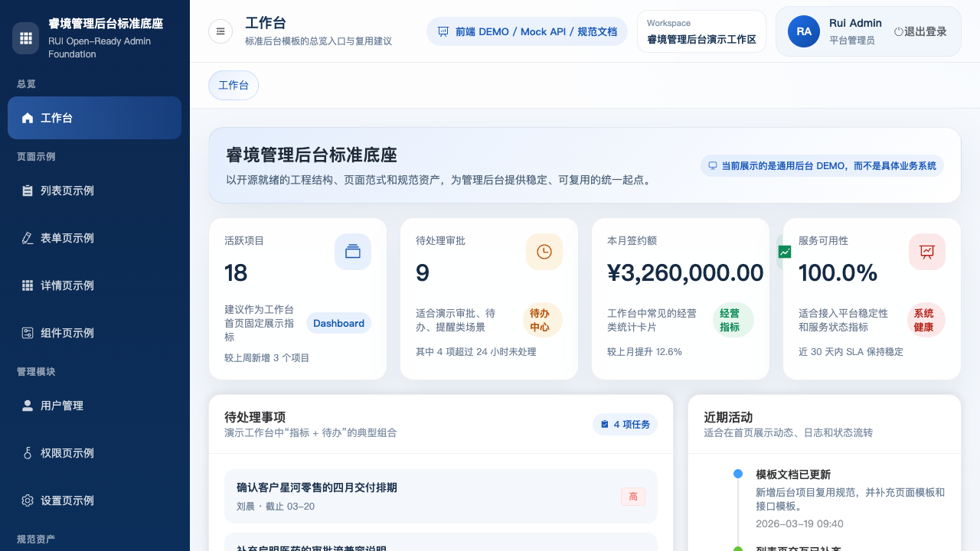The image size is (980, 551).
Task: Click the briefcase icon on 活跃项目 card
Action: coord(353,252)
